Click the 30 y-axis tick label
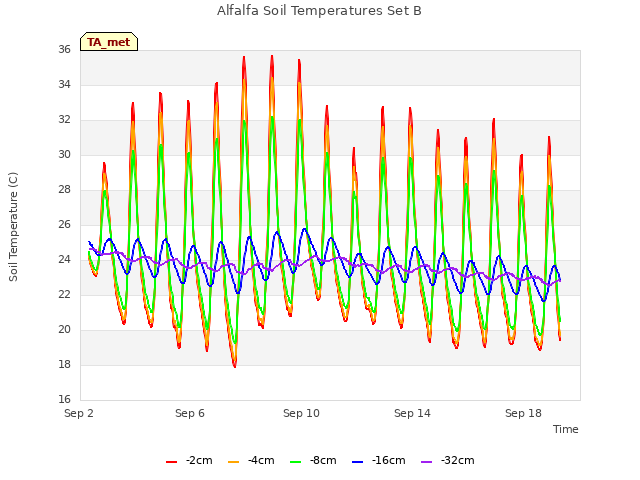This screenshot has width=640, height=480. [64, 154]
